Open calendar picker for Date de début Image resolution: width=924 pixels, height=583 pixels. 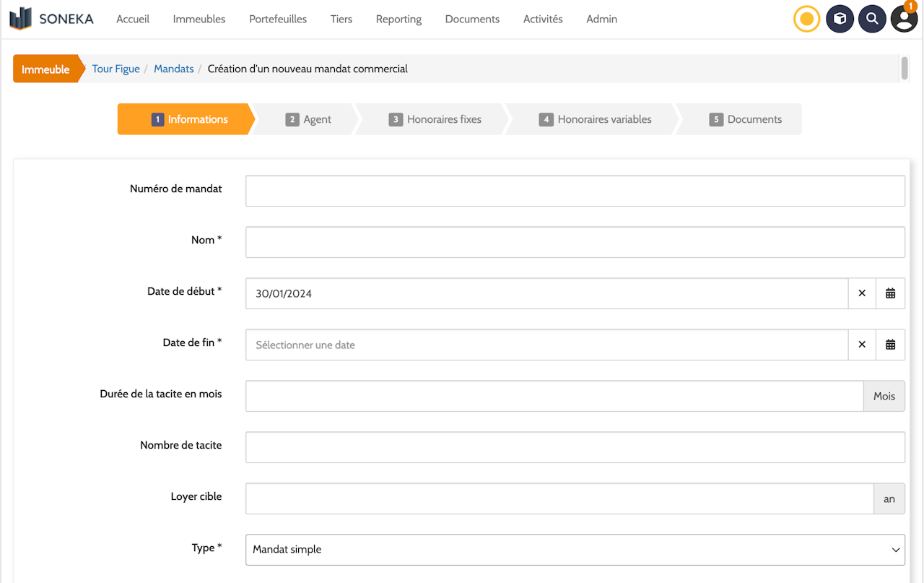point(890,293)
